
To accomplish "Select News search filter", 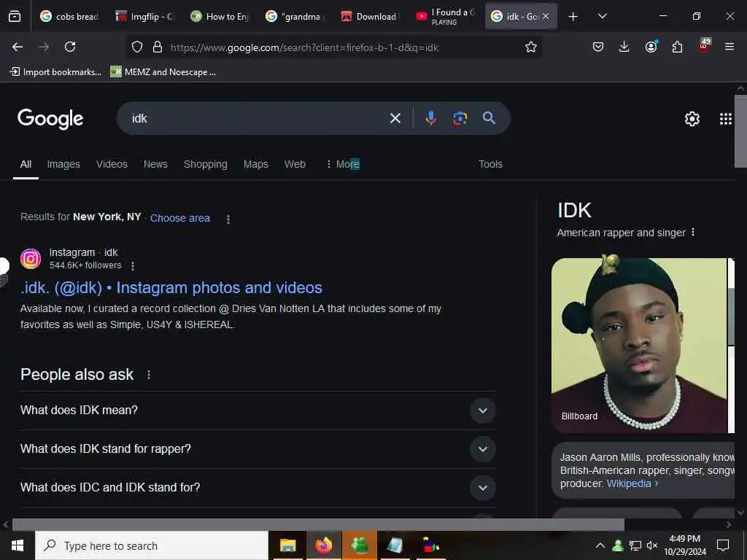I will coord(155,164).
